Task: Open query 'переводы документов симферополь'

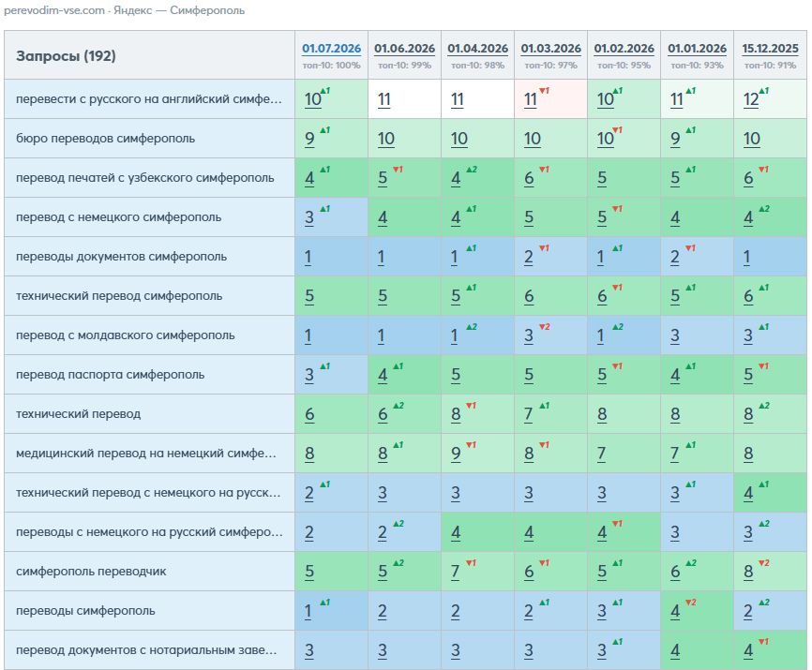Action: tap(121, 257)
